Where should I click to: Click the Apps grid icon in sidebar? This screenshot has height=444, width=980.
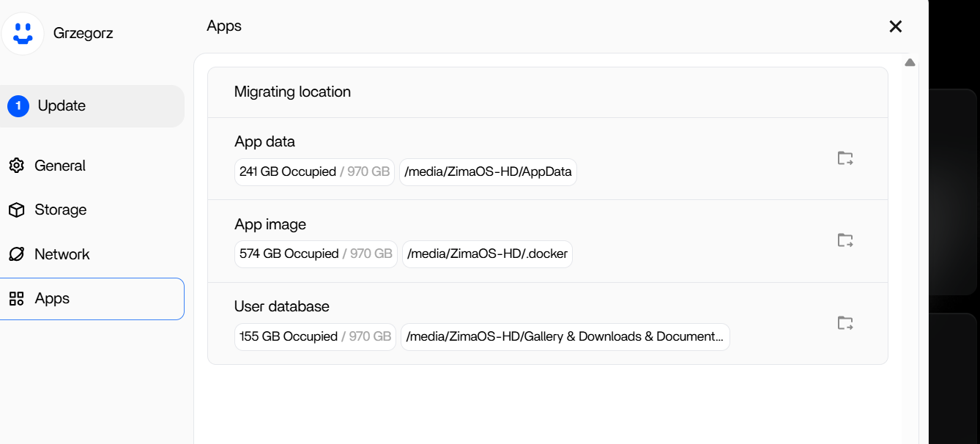coord(16,299)
